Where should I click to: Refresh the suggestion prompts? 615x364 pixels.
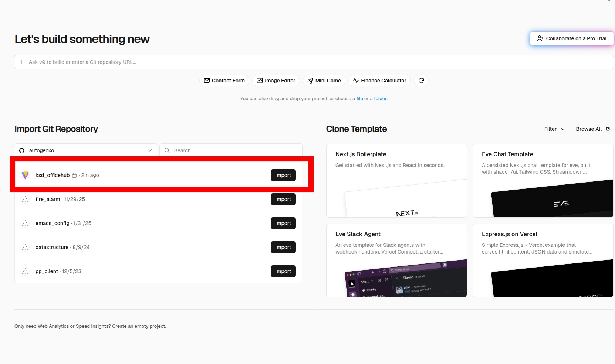click(421, 81)
